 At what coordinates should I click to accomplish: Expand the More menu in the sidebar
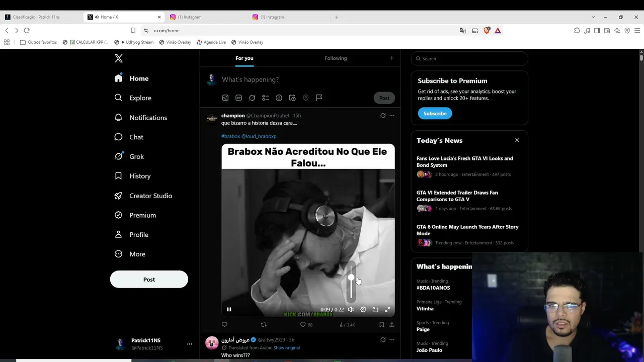click(x=129, y=254)
